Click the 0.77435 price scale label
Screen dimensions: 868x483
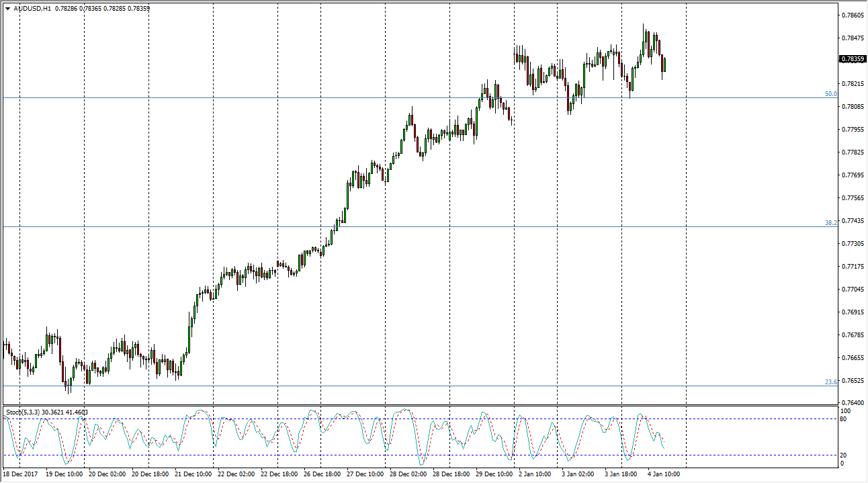click(853, 220)
